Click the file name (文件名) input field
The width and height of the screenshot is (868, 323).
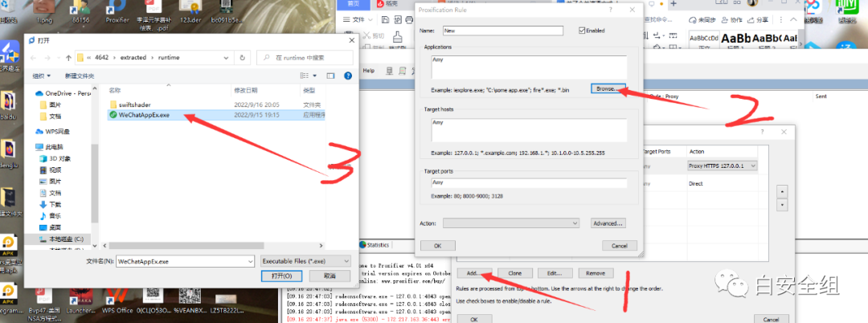coord(181,260)
